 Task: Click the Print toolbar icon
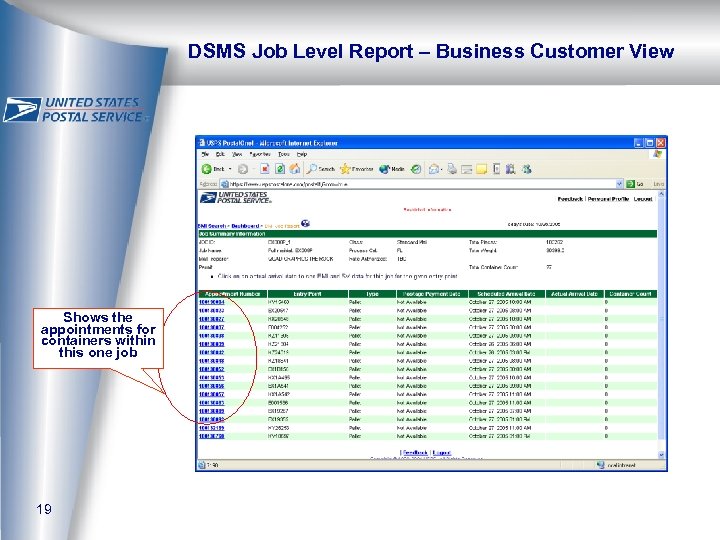click(x=452, y=169)
